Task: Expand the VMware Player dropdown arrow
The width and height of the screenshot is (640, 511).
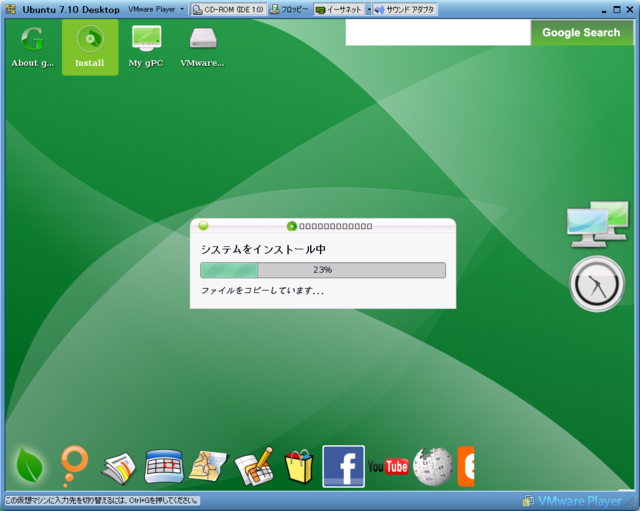Action: point(182,9)
